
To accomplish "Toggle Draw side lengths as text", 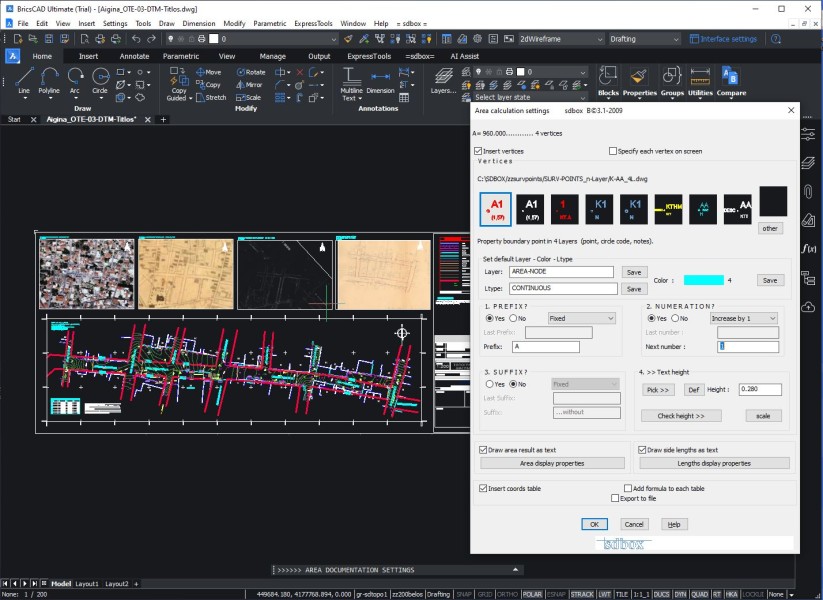I will pos(642,450).
